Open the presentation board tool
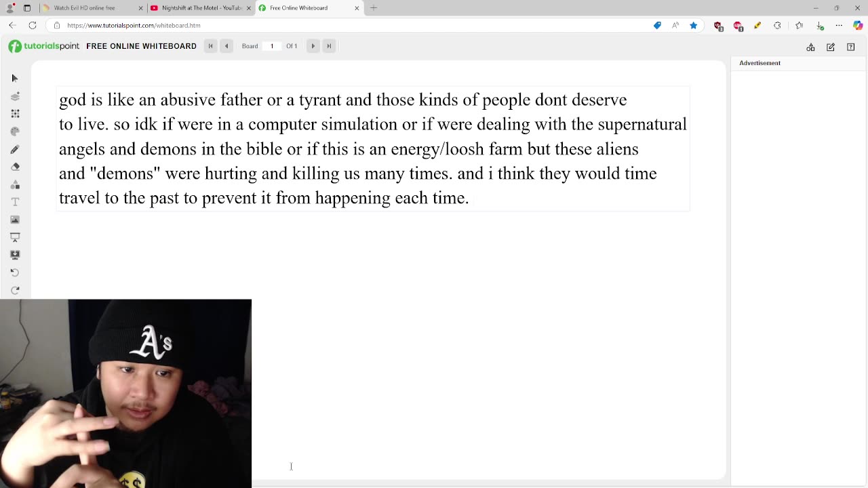Screen dimensions: 868x488 (15, 237)
